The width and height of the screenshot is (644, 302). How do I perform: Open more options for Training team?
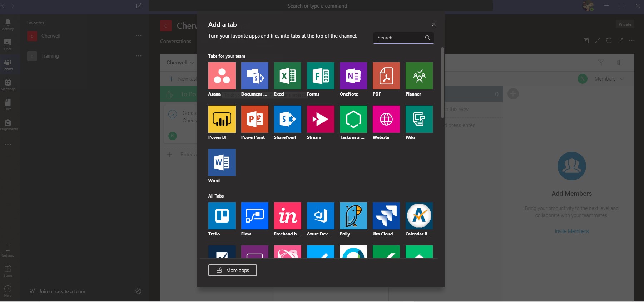139,56
